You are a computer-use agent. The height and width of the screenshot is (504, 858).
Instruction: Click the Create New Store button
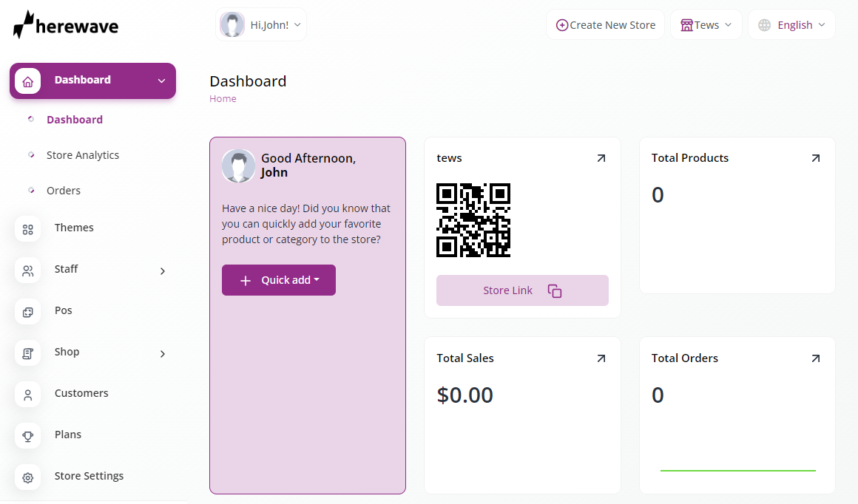coord(605,25)
